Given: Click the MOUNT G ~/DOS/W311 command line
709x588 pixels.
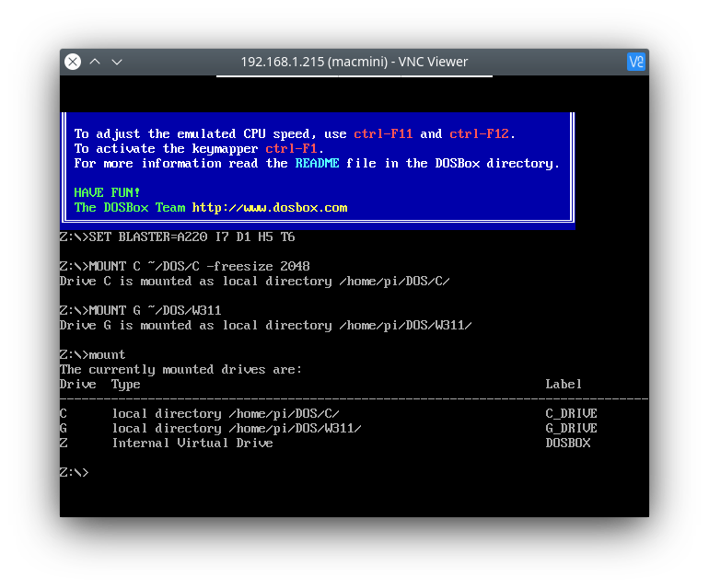Looking at the screenshot, I should pos(155,311).
